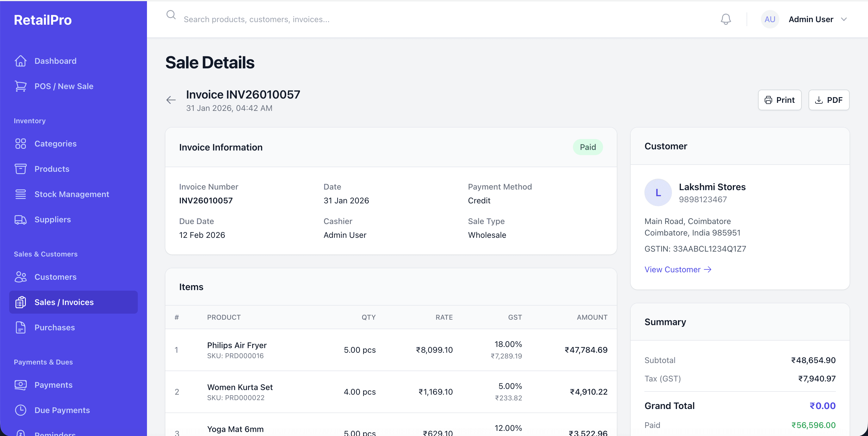Expand the Admin User dropdown chevron

(844, 19)
